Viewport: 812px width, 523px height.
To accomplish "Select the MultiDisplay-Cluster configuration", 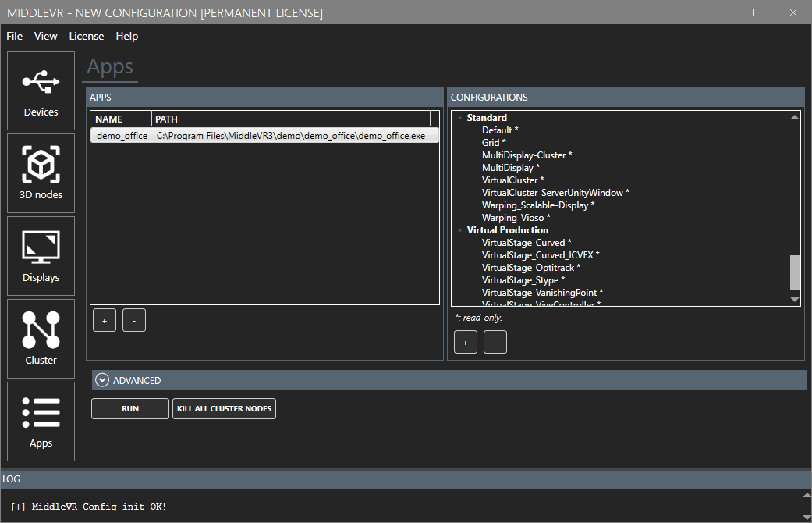I will click(527, 155).
